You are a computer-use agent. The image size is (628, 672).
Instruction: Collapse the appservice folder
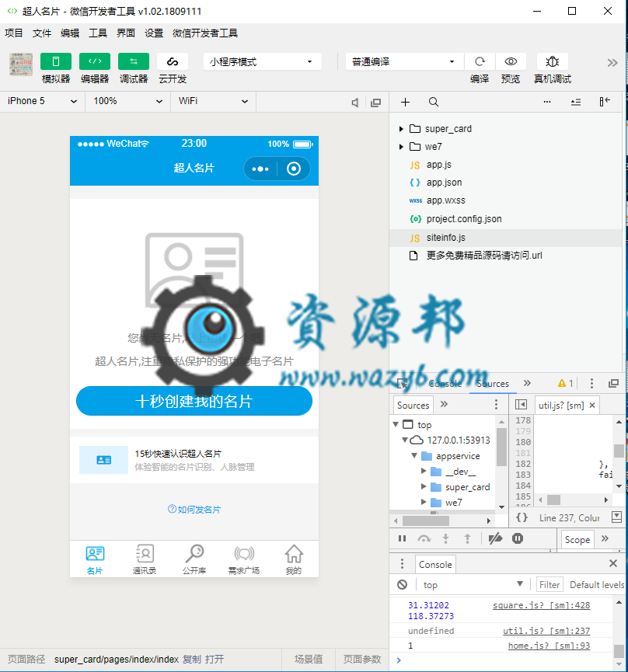pos(414,455)
